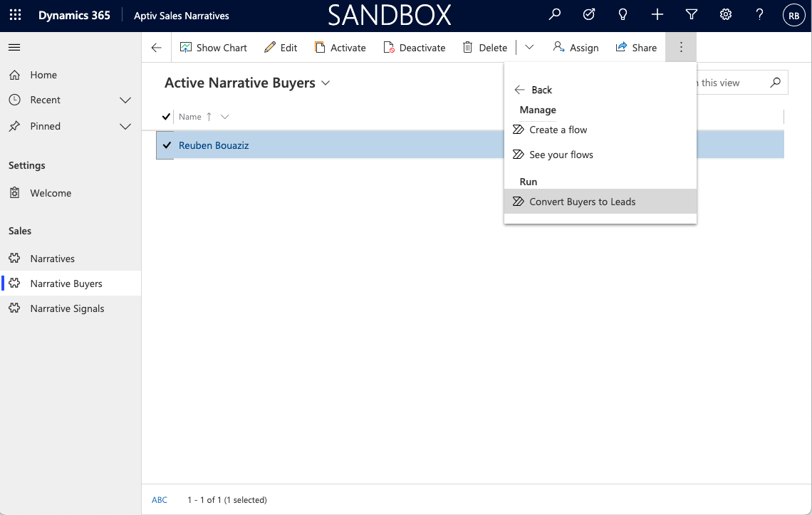Click the Delete trash can icon
The image size is (812, 515).
(468, 48)
